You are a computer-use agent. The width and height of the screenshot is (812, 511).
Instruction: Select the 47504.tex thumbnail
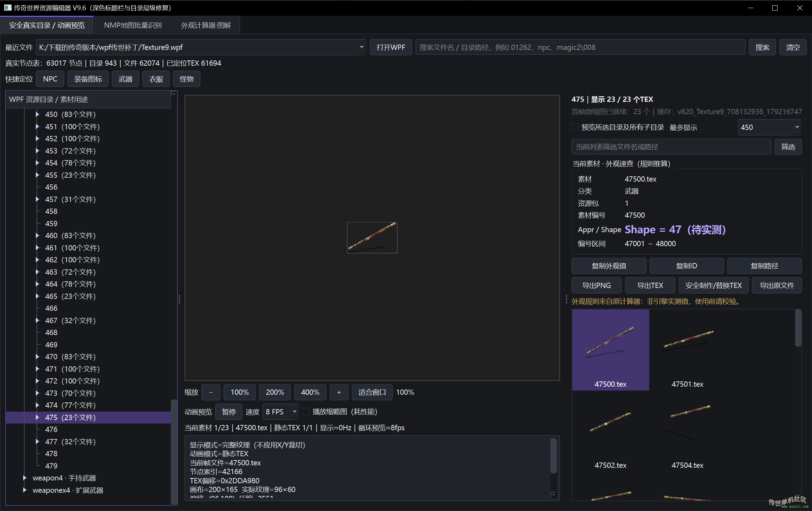click(687, 431)
